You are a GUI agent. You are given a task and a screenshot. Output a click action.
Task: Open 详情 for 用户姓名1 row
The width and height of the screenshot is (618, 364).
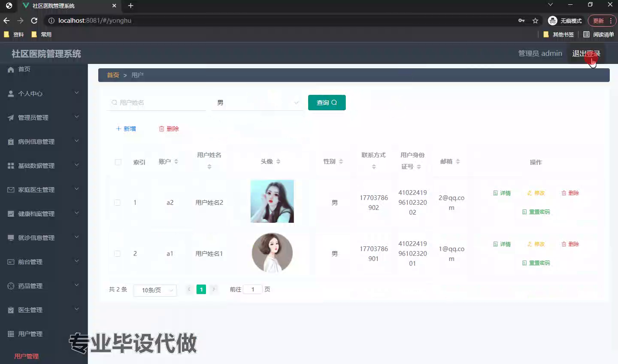[x=502, y=244]
